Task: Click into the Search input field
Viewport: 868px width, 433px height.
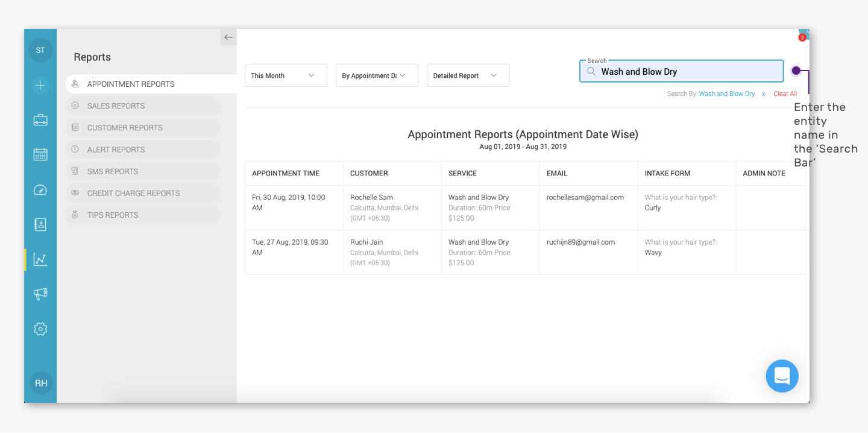Action: coord(681,71)
